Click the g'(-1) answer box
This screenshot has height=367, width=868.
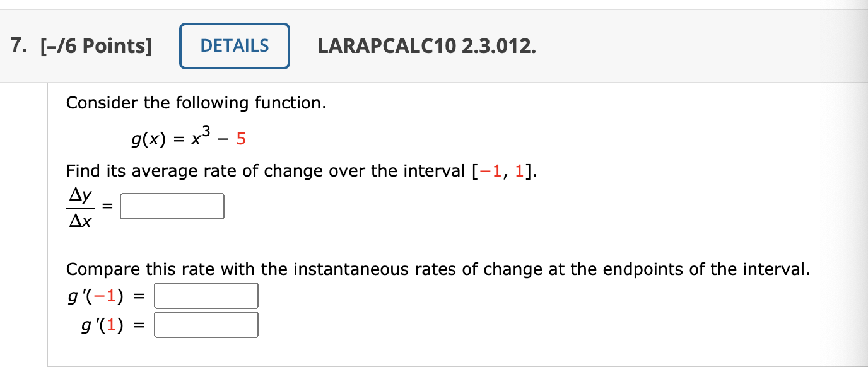tap(206, 294)
